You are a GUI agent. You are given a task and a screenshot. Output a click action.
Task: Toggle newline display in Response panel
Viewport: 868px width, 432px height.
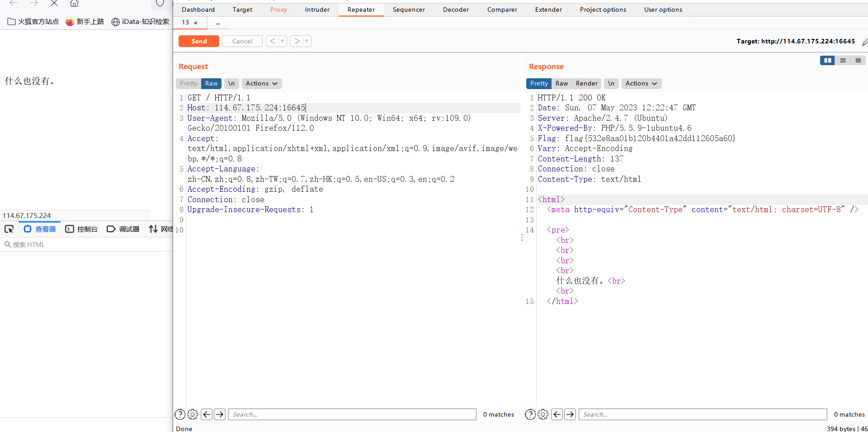point(611,83)
